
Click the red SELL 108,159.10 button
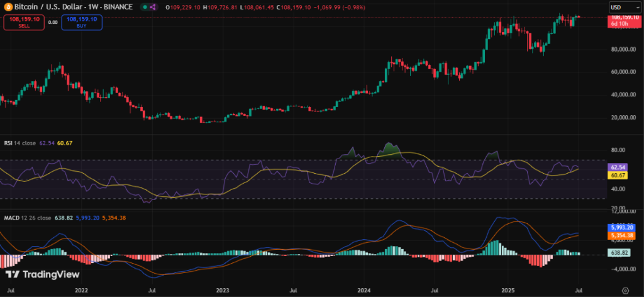pos(24,22)
